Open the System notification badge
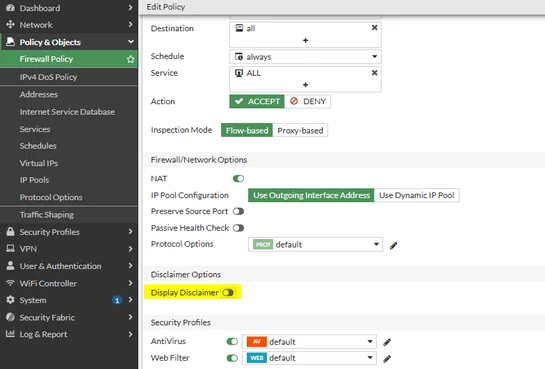 coord(117,300)
